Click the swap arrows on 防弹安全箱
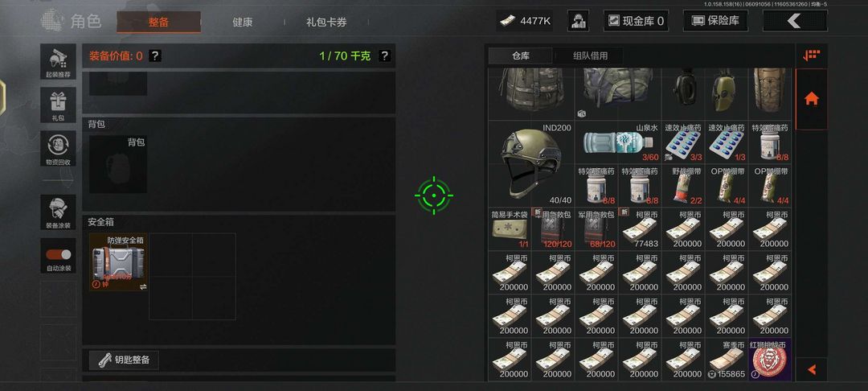 pos(143,287)
